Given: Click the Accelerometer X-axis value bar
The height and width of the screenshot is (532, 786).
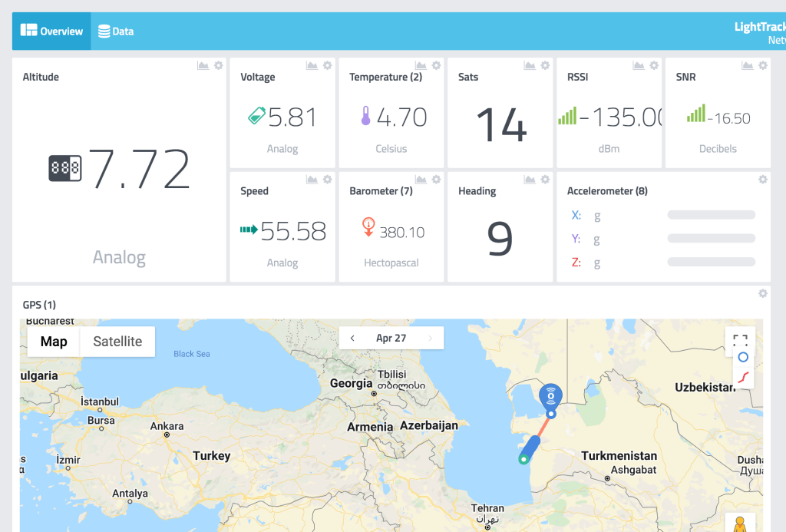Looking at the screenshot, I should pos(711,216).
